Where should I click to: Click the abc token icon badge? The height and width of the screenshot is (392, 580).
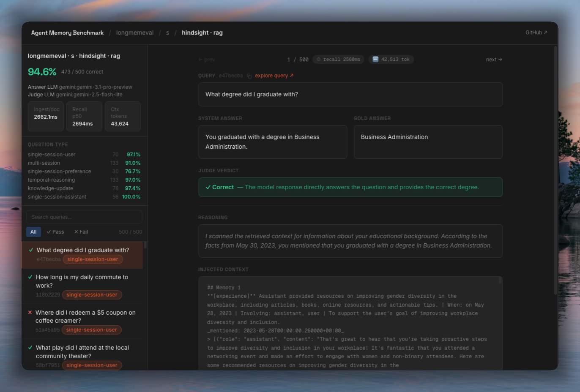375,60
